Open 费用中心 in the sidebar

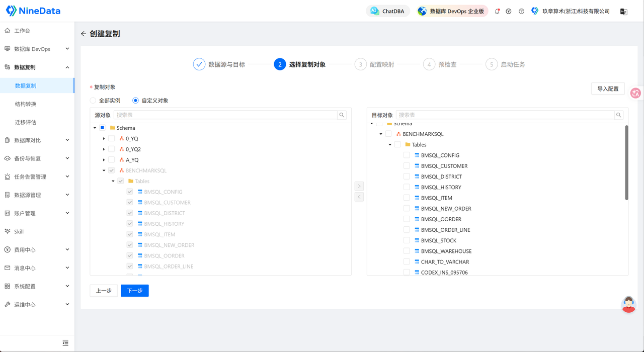[x=37, y=249]
